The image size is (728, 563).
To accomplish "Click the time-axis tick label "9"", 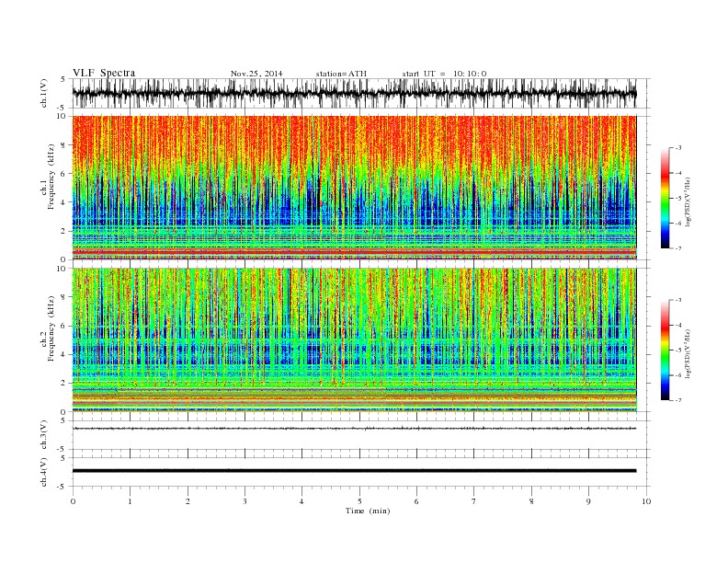I will coord(588,501).
